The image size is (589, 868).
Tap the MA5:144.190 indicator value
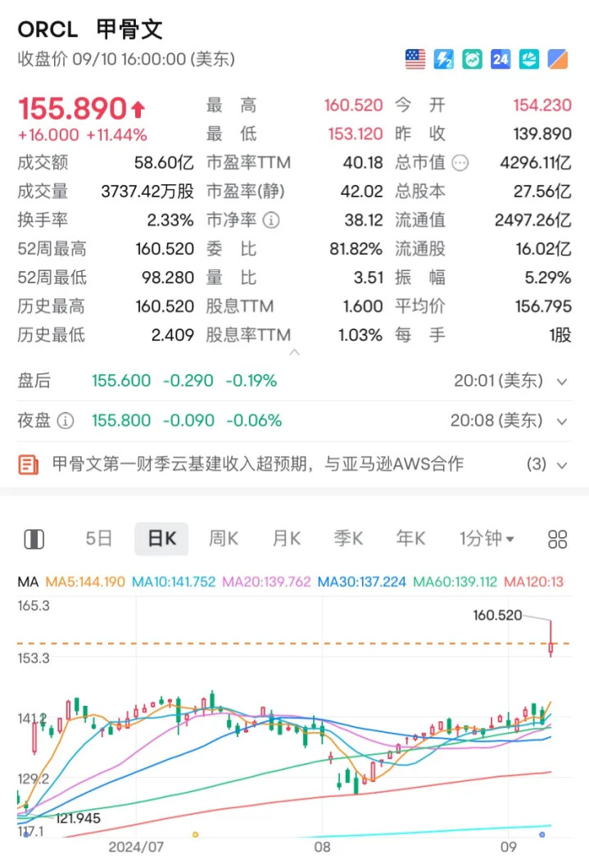pyautogui.click(x=85, y=581)
